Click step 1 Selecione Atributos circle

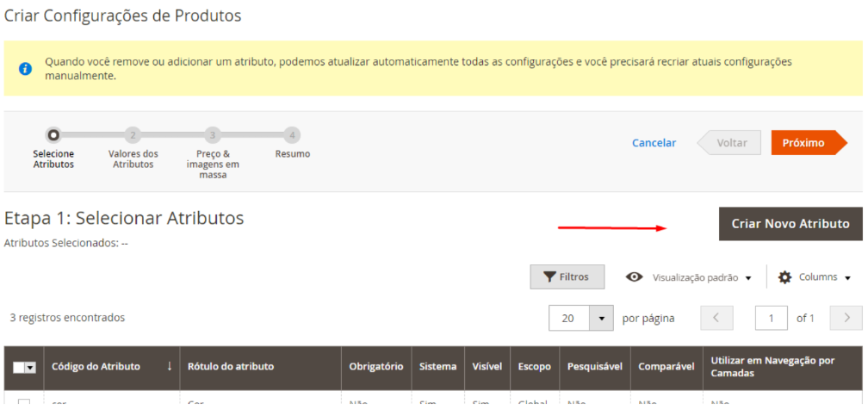53,134
